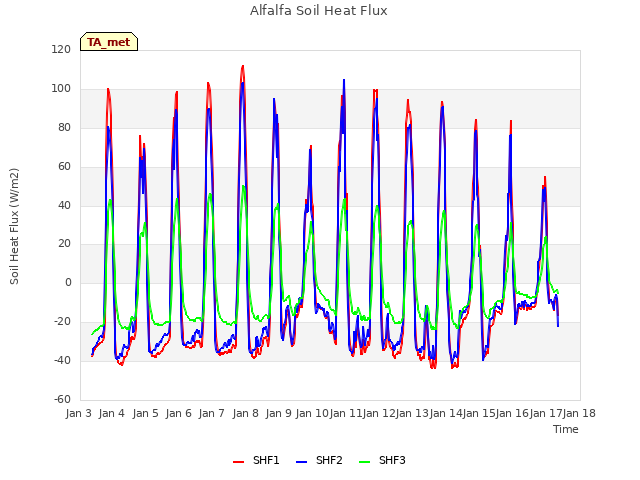The width and height of the screenshot is (640, 480).
Task: Click the blue SHF2 legend color marker
Action: 301,462
